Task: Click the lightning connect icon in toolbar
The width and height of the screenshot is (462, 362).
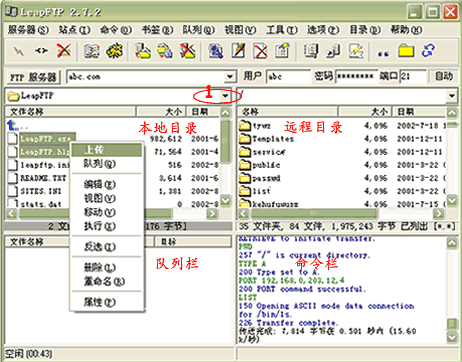Action: pyautogui.click(x=18, y=51)
